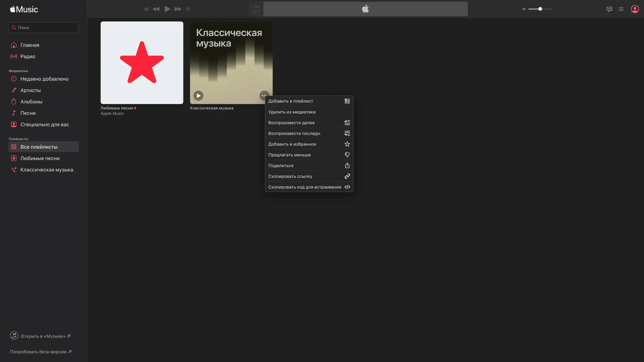Toggle repeat playback mode
This screenshot has width=644, height=362.
click(188, 9)
